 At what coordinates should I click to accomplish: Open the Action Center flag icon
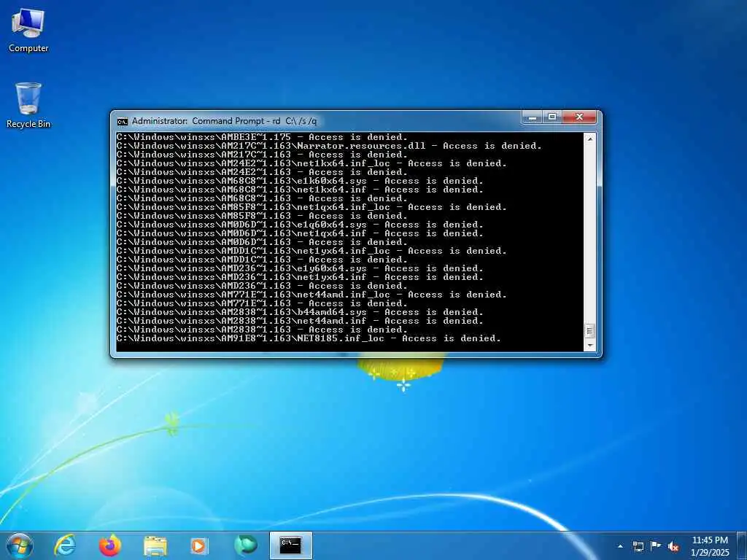656,545
